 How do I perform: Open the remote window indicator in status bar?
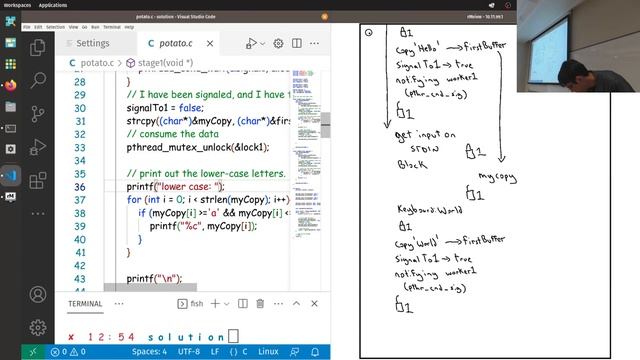pyautogui.click(x=33, y=351)
